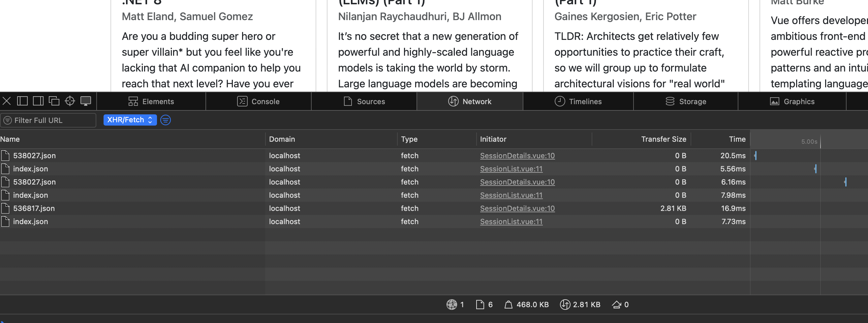Open SessionDetails.vue:10 link in 16.9ms row
The height and width of the screenshot is (323, 868).
[517, 209]
